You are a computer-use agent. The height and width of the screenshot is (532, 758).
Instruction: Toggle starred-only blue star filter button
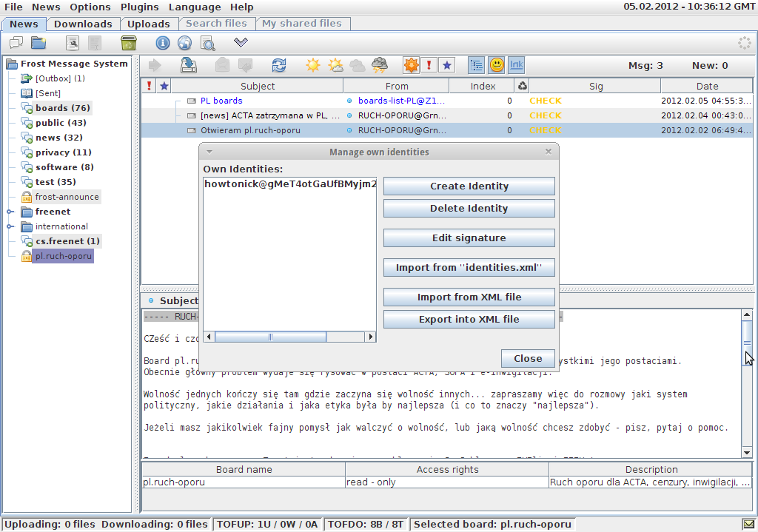(446, 65)
